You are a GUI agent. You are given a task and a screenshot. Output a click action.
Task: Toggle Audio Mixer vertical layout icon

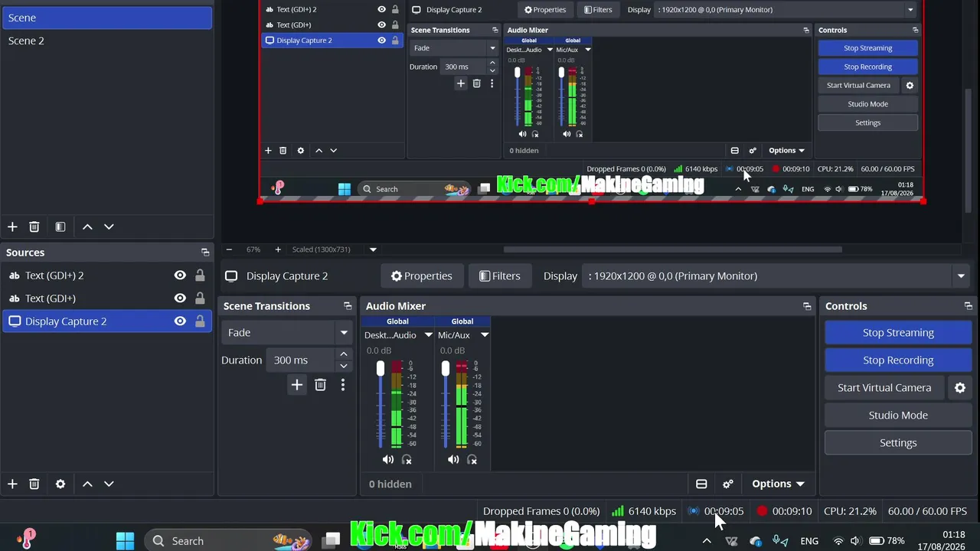pos(701,484)
